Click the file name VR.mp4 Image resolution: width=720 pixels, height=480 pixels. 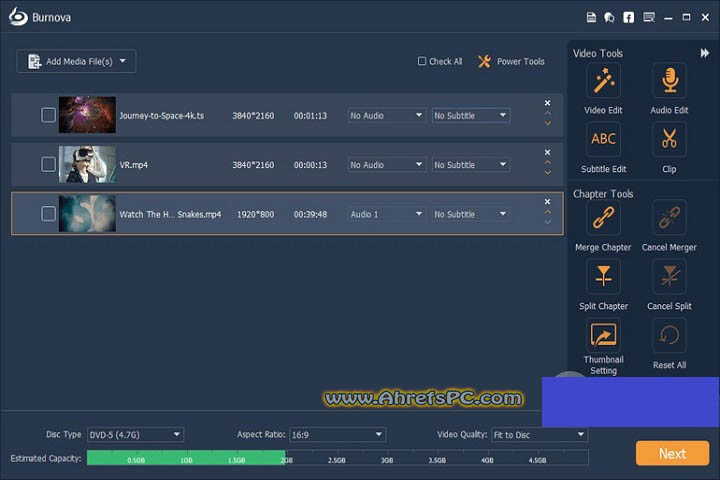134,165
